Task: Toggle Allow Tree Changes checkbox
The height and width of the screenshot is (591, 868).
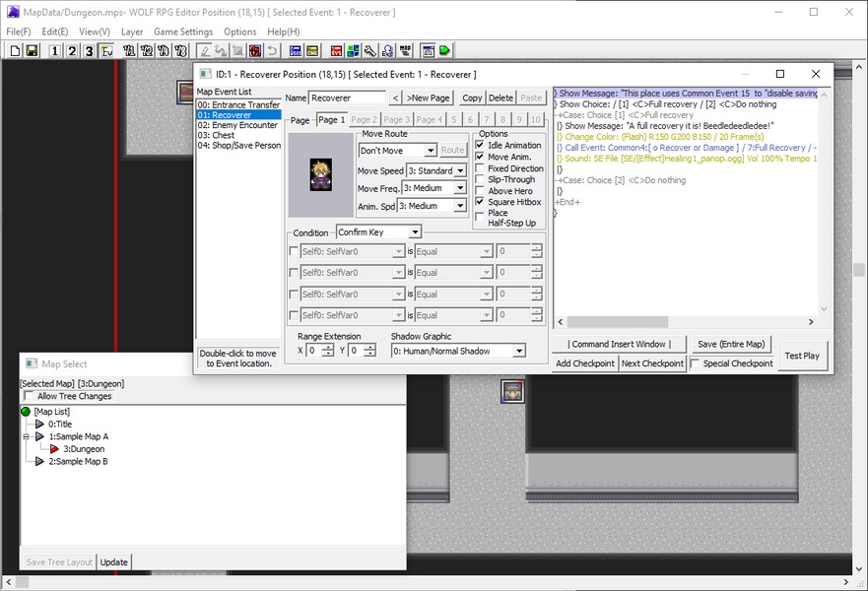Action: click(28, 396)
